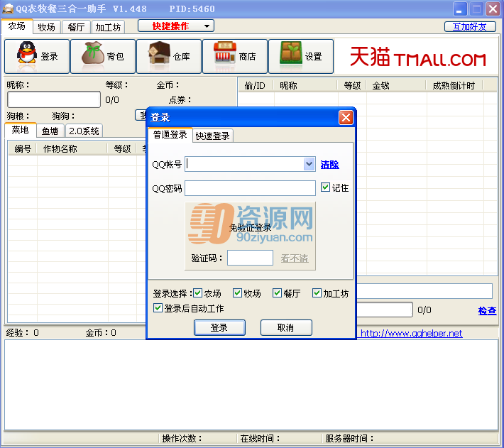Switch to the 菜地 sub-tab
The image size is (504, 448).
21,130
